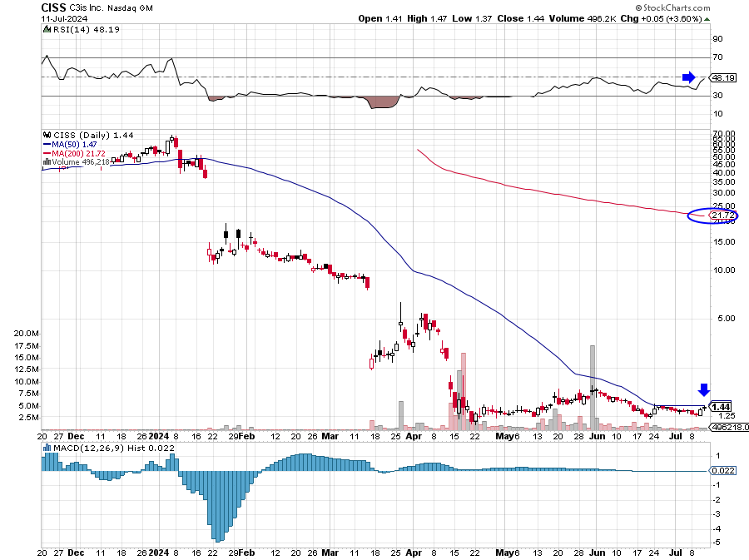Expand the MACD(12,26,9) settings label
Viewport: 749px width, 560px height.
[87, 447]
